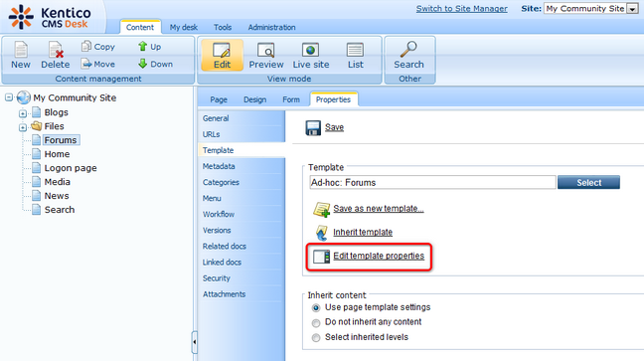
Task: Click the Save as new template link
Action: pos(379,209)
